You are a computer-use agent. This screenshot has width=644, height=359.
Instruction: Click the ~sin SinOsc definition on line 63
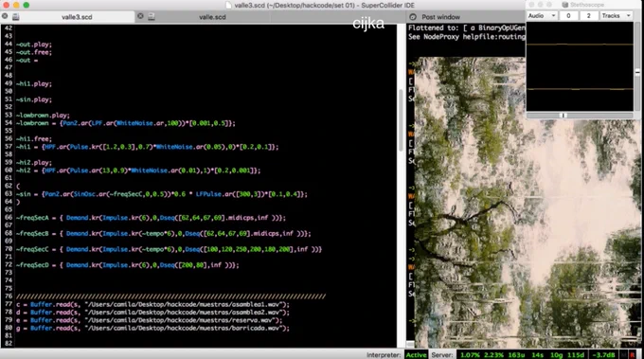pos(161,194)
